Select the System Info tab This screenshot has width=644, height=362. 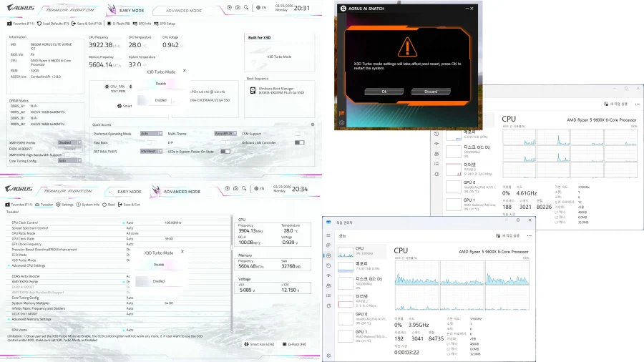coord(87,205)
